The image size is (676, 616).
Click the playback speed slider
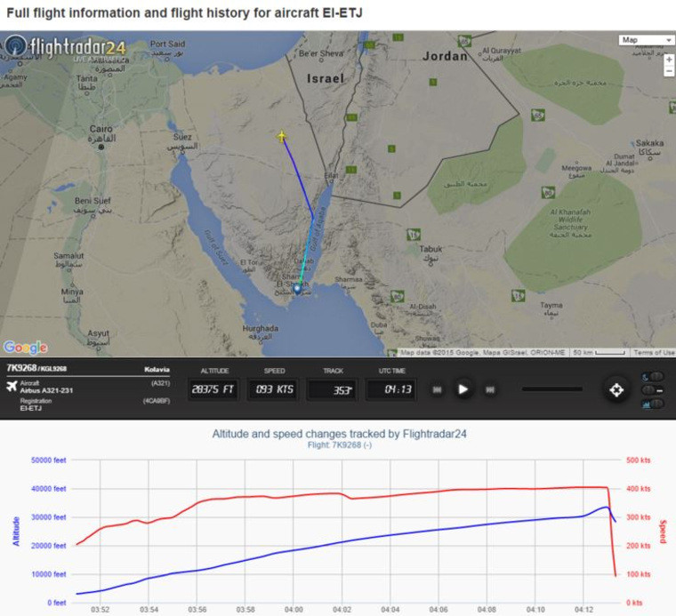click(551, 389)
